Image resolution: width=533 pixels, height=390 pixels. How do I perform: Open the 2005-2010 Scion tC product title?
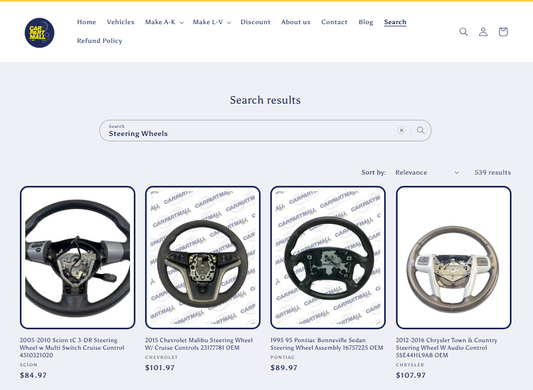(x=72, y=347)
